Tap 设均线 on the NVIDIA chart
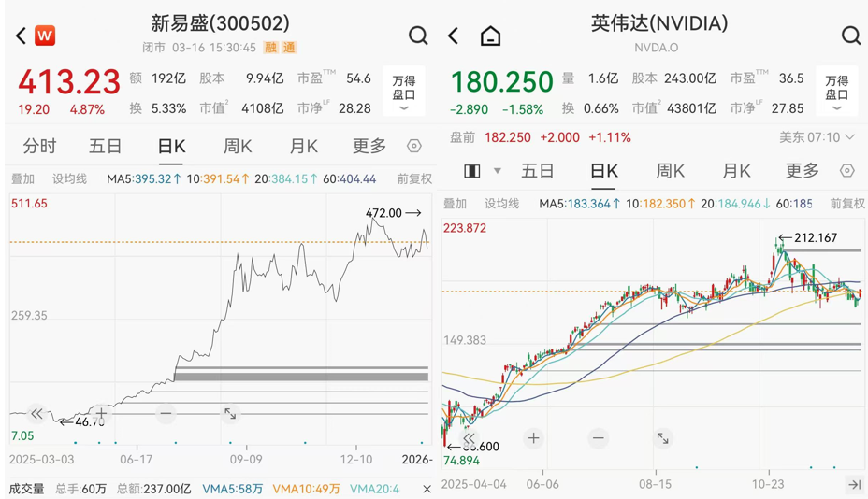The width and height of the screenshot is (868, 499). 502,203
